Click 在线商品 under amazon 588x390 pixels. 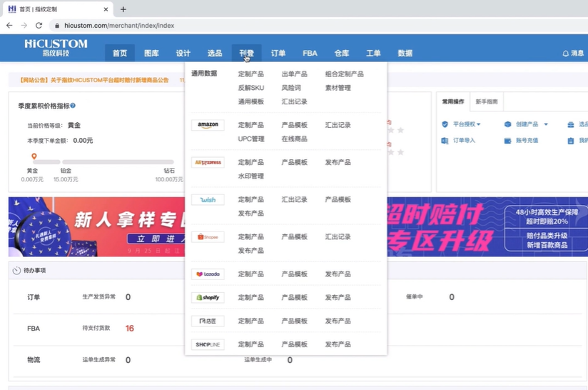point(295,139)
